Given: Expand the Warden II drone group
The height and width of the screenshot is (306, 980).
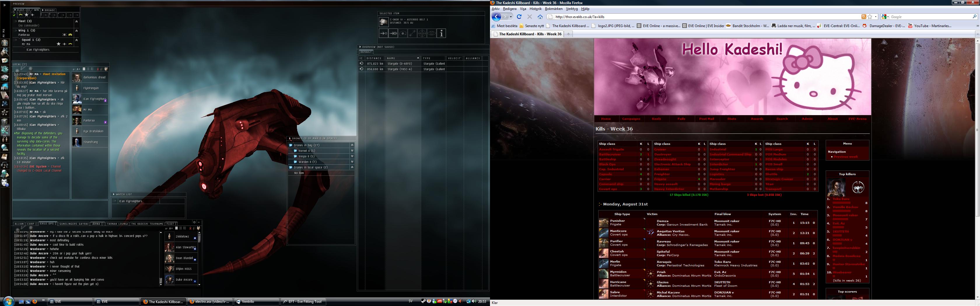Looking at the screenshot, I should coord(352,162).
